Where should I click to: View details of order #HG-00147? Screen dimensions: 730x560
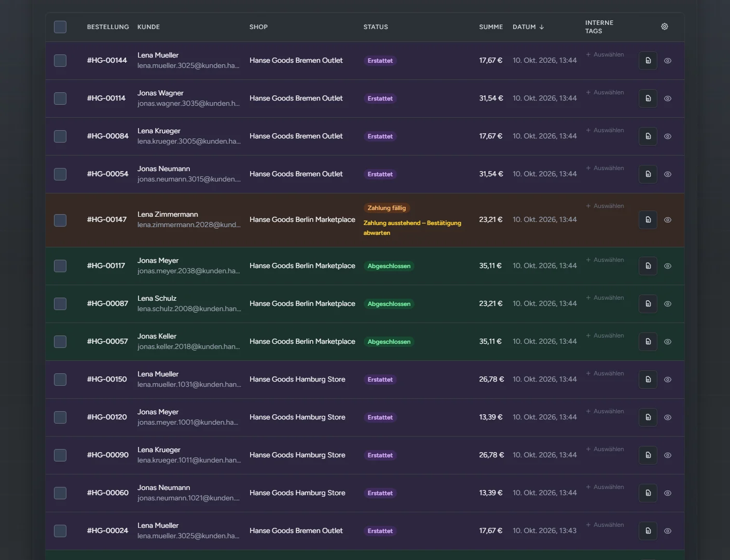tap(668, 220)
